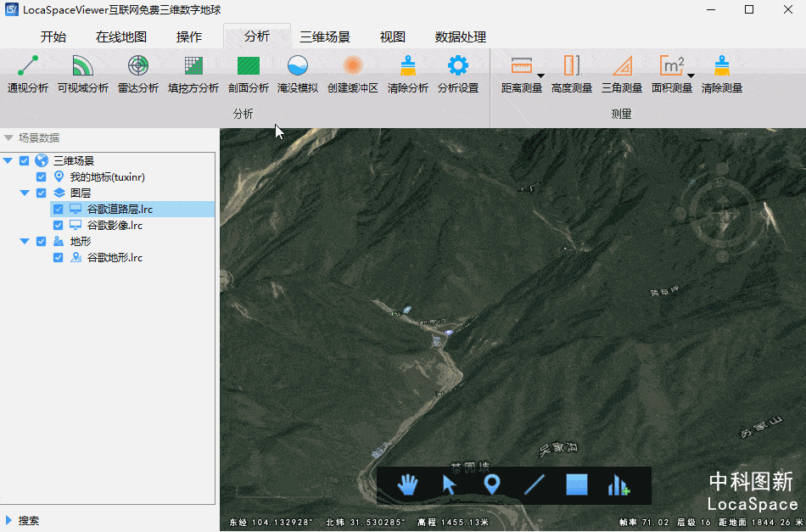Select the 通视分析 line-of-sight tool
The height and width of the screenshot is (532, 806).
28,73
